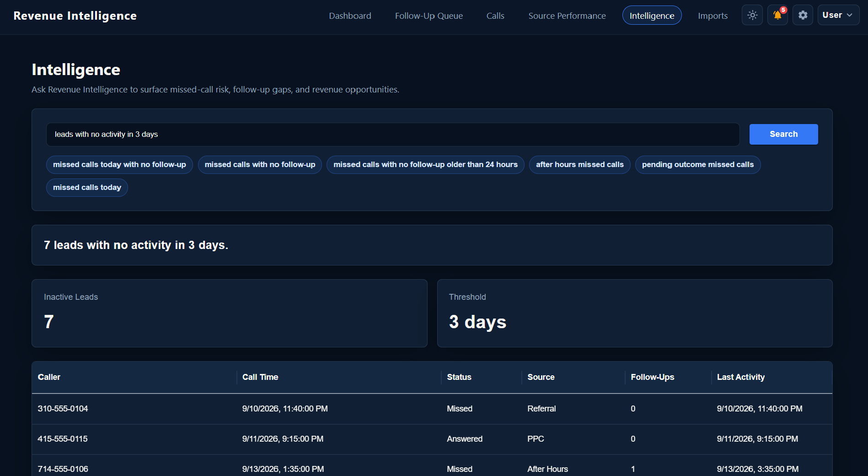This screenshot has height=476, width=868.
Task: Click call time 9/11/2026, 9:15:00 PM in Call Time column
Action: 283,439
